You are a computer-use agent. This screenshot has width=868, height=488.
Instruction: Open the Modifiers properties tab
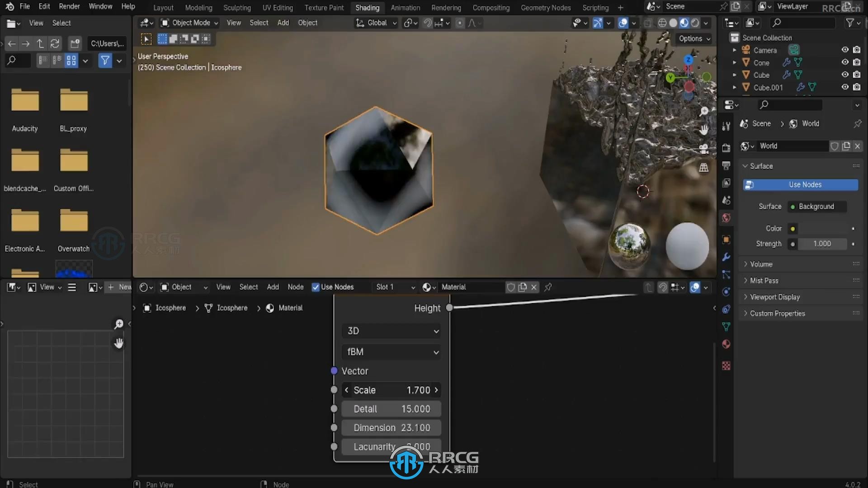(726, 257)
